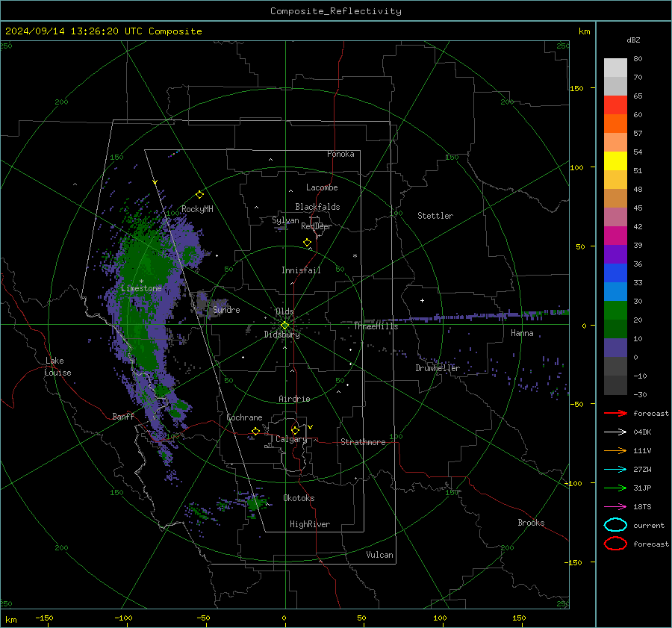
Task: Click the Airdrie city label
Action: click(294, 399)
